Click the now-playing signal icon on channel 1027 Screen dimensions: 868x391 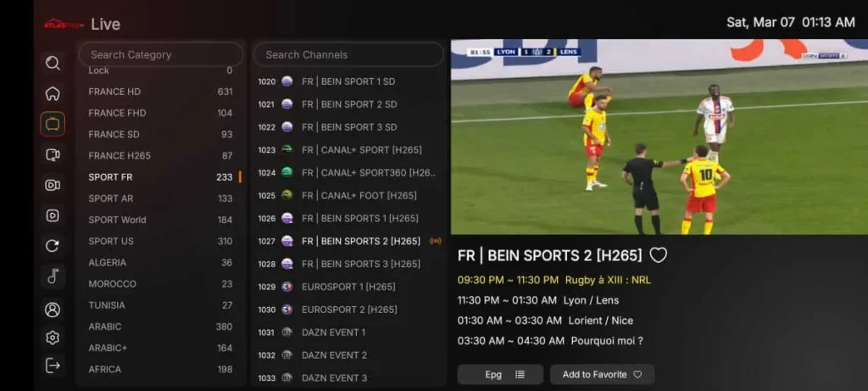click(436, 241)
